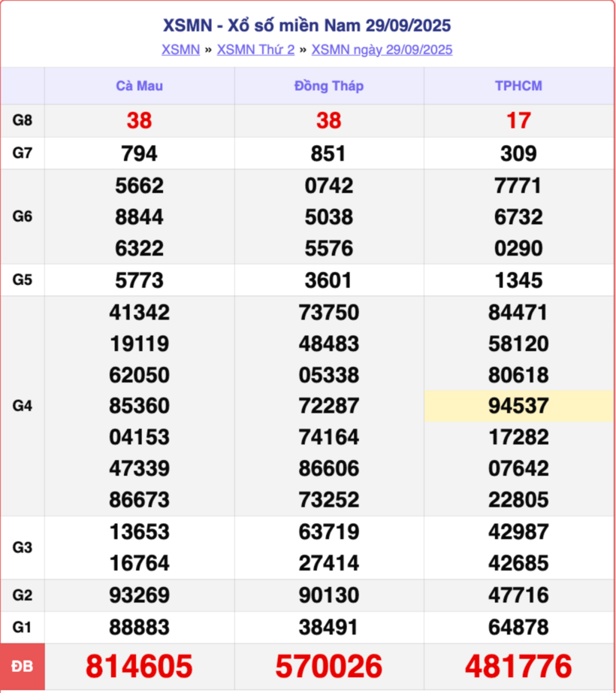Screen dimensions: 616x693
Task: Click TPHCM G3 result 42987
Action: pyautogui.click(x=518, y=531)
